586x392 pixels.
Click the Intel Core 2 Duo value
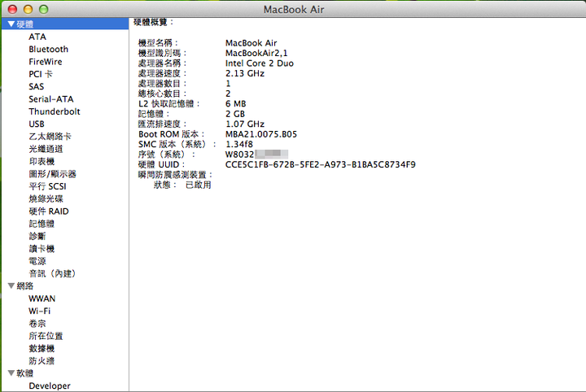[260, 63]
